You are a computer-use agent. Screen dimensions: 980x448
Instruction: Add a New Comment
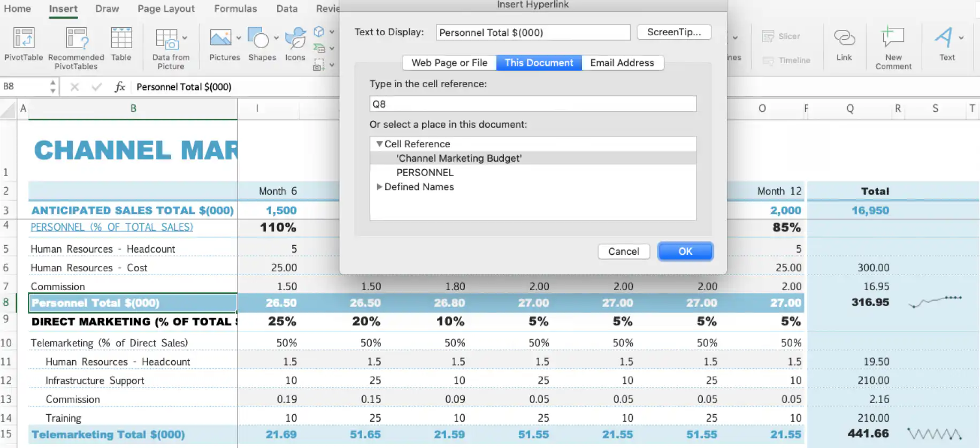click(x=893, y=48)
